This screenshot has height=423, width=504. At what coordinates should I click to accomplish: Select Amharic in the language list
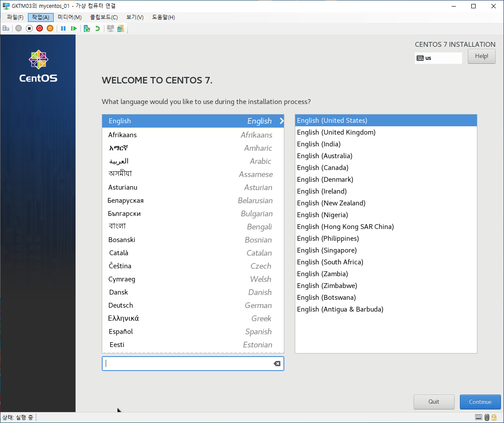(193, 148)
